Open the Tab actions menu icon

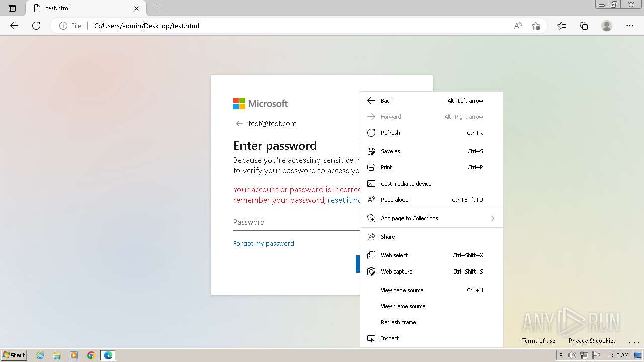12,8
